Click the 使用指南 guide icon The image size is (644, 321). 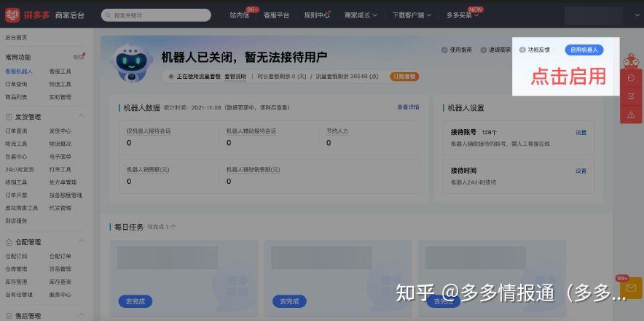pyautogui.click(x=444, y=50)
